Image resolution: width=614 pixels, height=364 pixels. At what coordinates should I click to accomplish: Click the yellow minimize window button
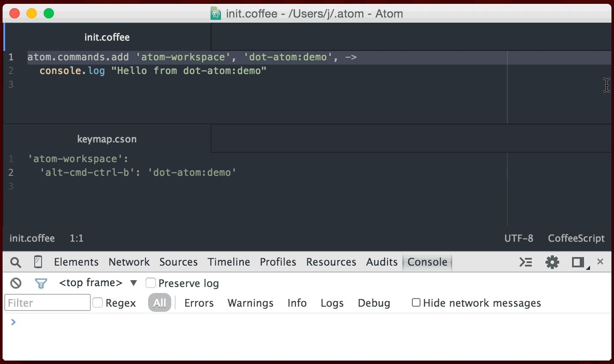pyautogui.click(x=32, y=13)
